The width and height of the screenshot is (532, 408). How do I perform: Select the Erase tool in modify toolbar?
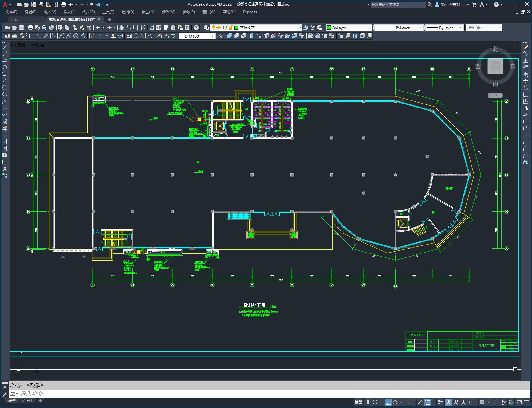point(526,47)
